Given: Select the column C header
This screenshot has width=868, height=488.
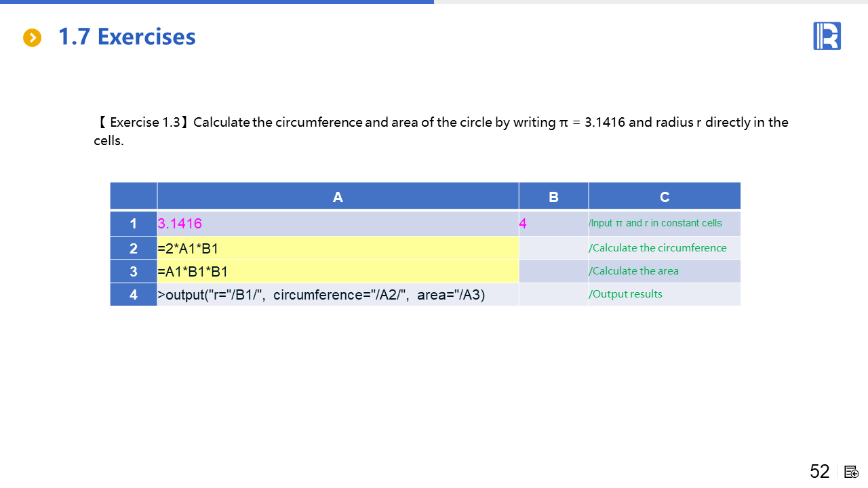Looking at the screenshot, I should tap(665, 197).
